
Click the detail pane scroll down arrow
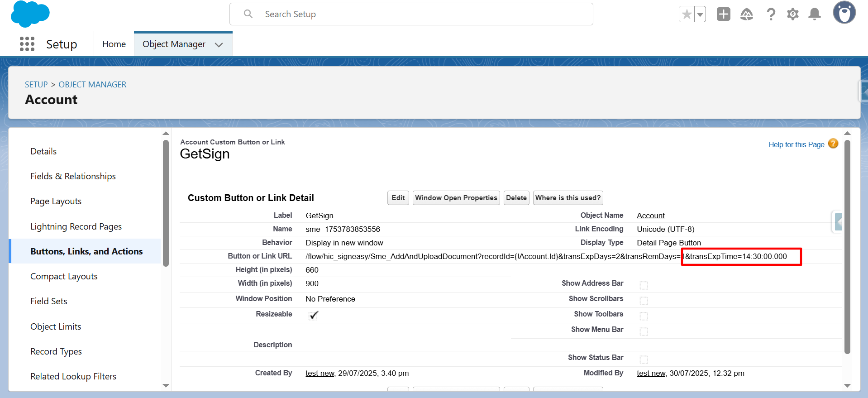point(847,386)
